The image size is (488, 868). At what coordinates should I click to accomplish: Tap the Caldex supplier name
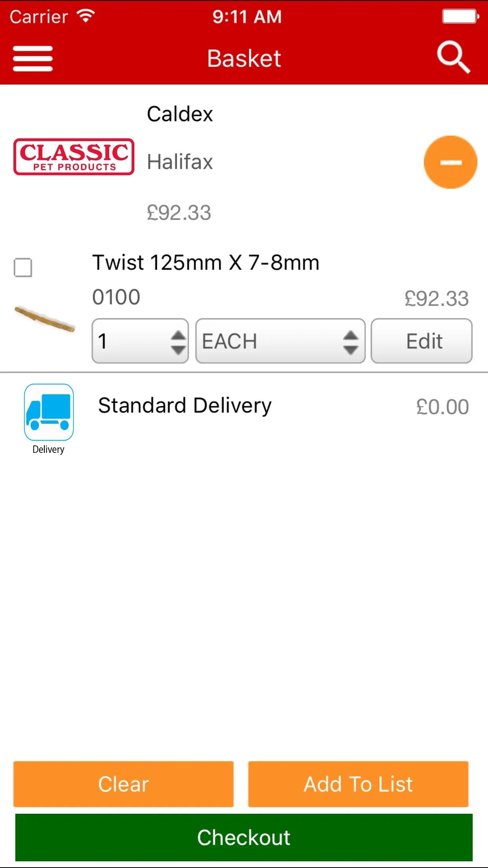180,114
